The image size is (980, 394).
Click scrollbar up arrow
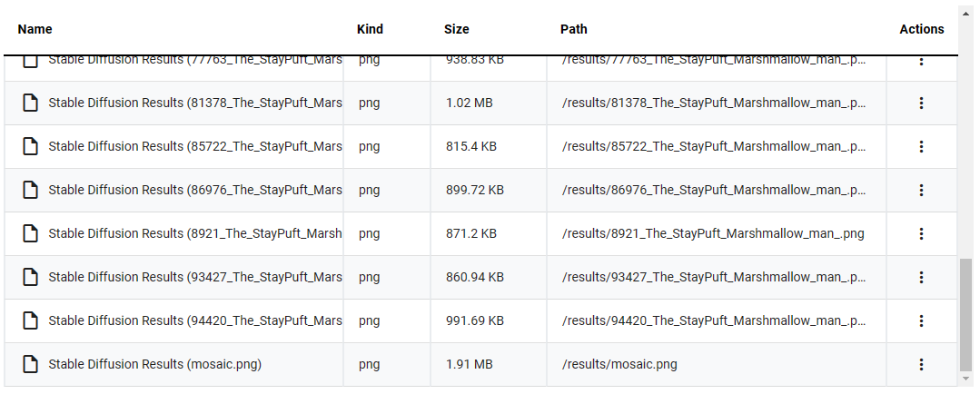966,13
